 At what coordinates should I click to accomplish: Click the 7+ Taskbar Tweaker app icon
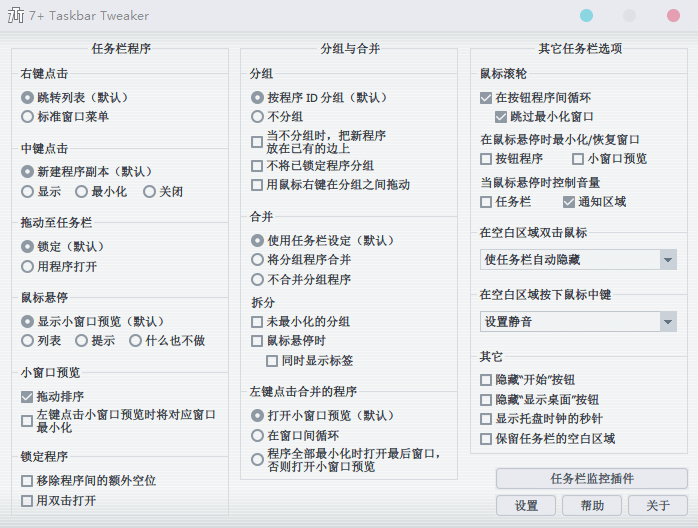16,16
